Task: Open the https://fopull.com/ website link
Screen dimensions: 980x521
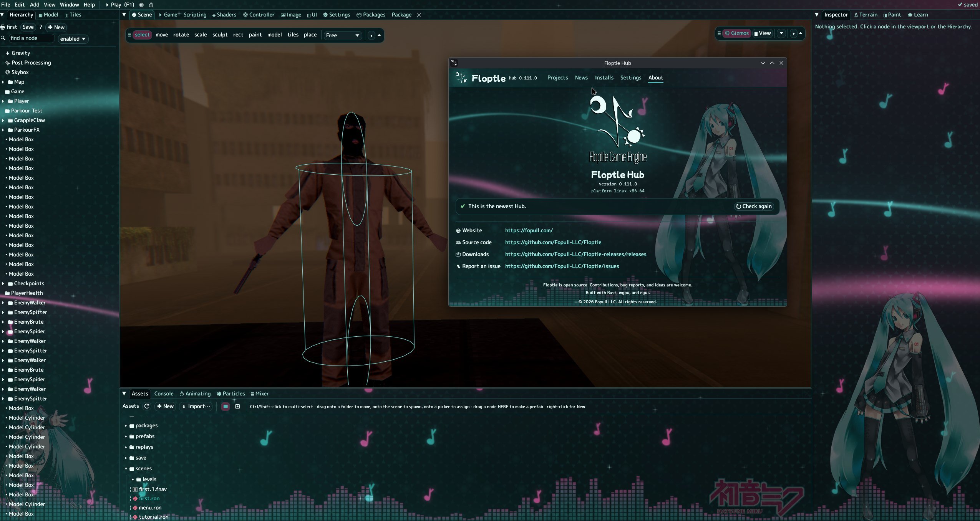Action: (529, 231)
